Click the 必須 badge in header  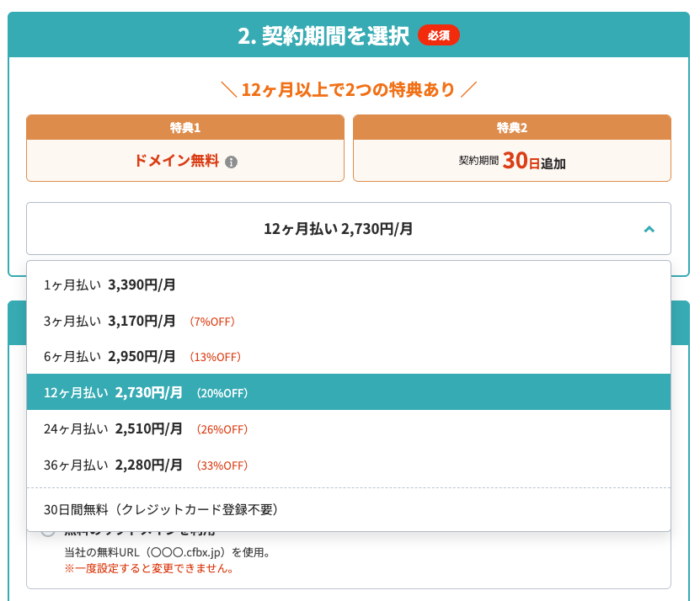point(438,35)
